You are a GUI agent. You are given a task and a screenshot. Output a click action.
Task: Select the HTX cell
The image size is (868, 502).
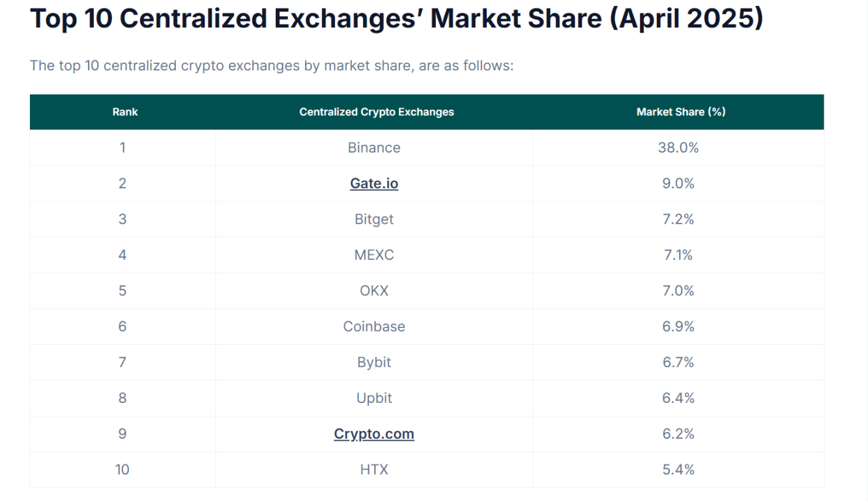click(374, 470)
